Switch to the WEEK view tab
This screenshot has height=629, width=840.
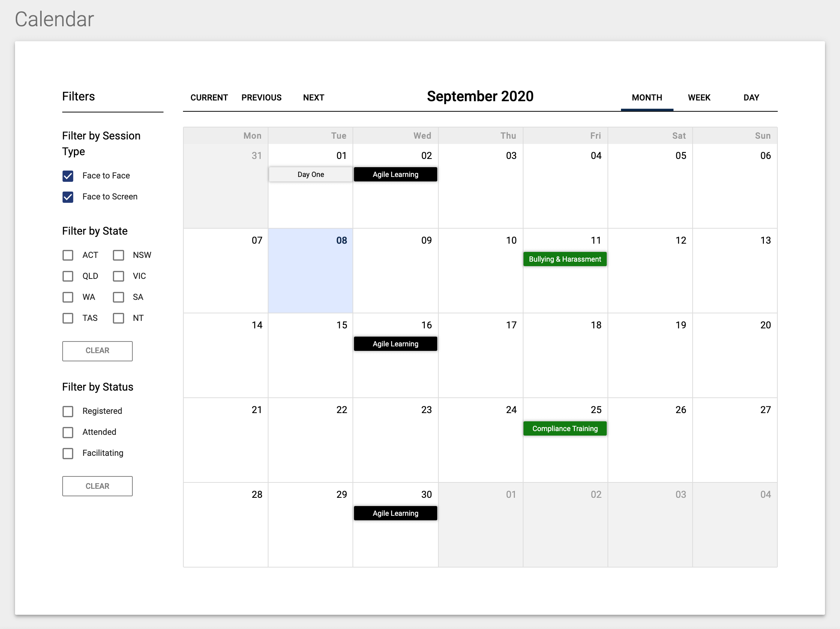(699, 98)
